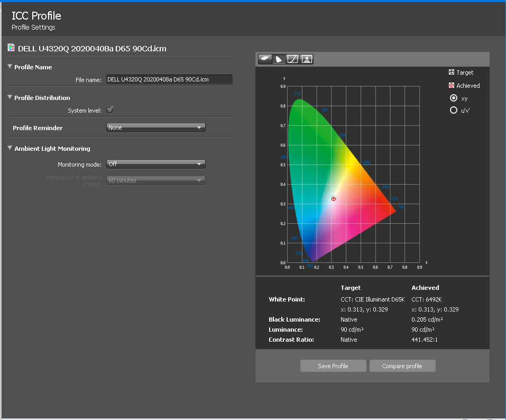Viewport: 506px width, 420px height.
Task: Click the 0.205 cd/m² black luminance value
Action: tap(427, 319)
